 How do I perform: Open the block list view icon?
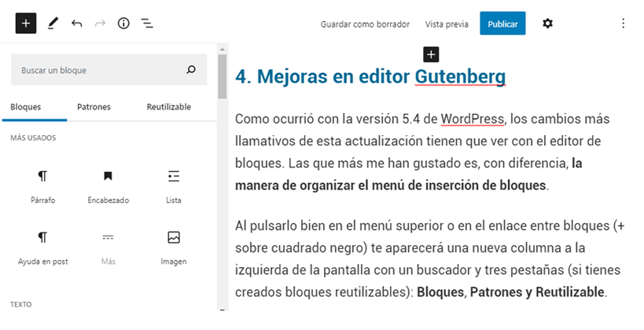pyautogui.click(x=147, y=24)
